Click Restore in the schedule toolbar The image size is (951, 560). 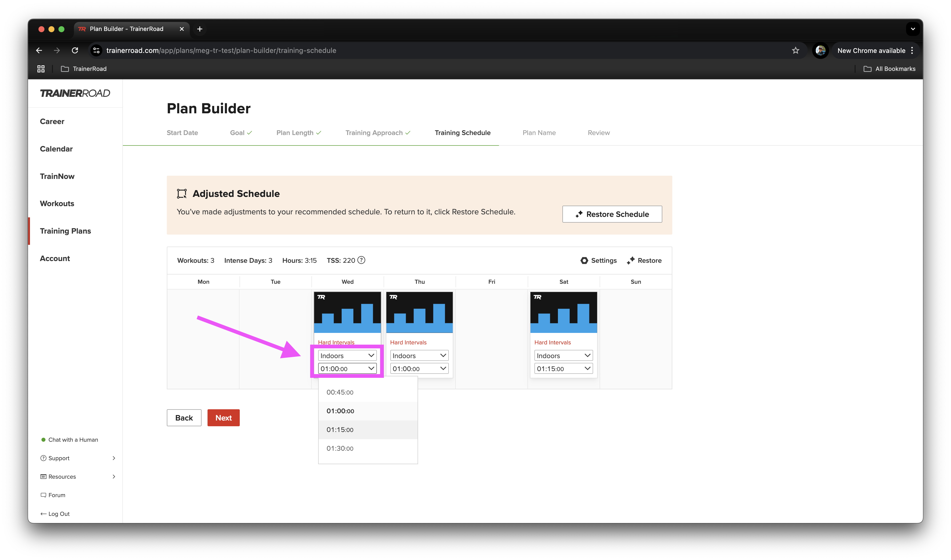pos(644,261)
